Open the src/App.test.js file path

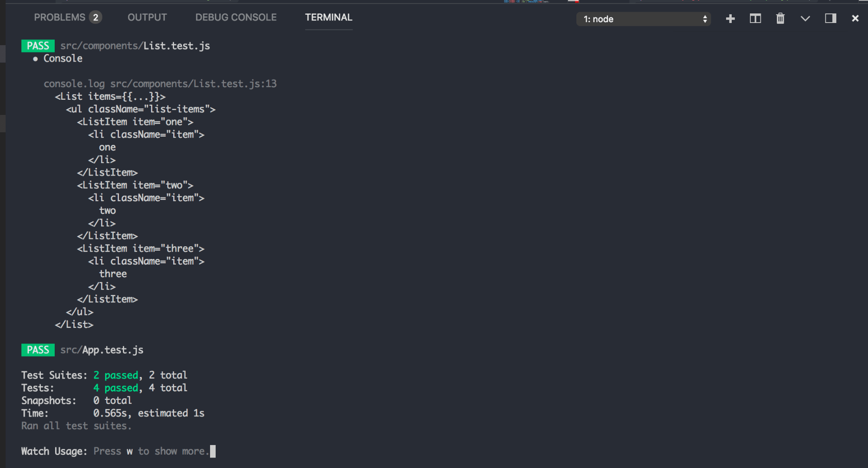102,350
